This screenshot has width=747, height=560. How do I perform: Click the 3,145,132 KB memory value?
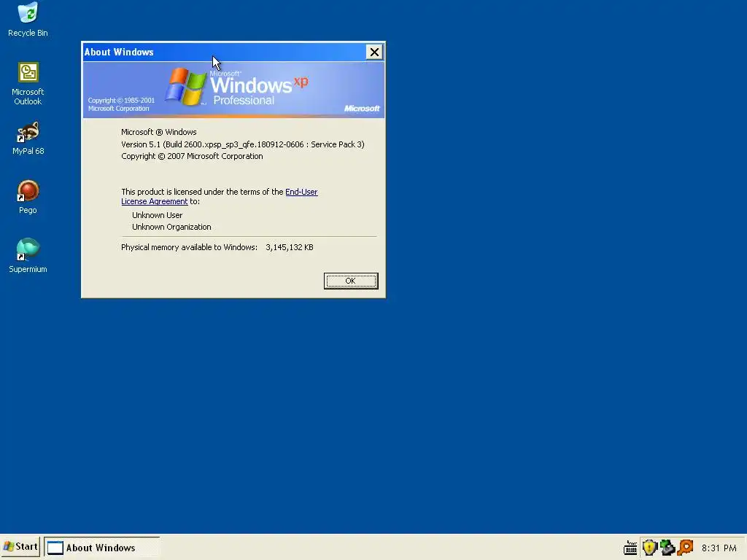[290, 248]
